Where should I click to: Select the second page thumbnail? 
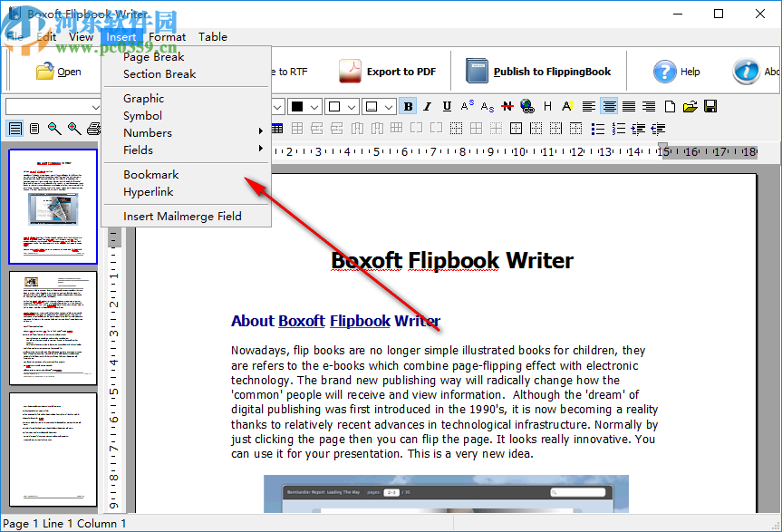[x=53, y=327]
